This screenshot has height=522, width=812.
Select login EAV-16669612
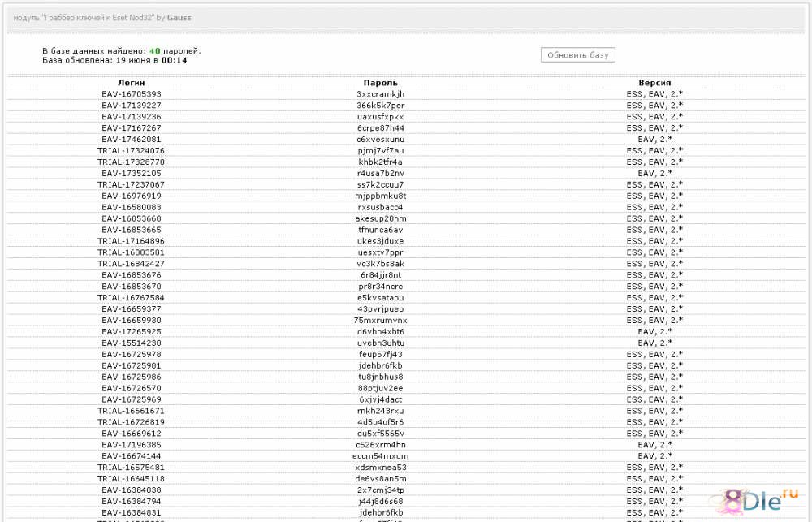point(132,434)
